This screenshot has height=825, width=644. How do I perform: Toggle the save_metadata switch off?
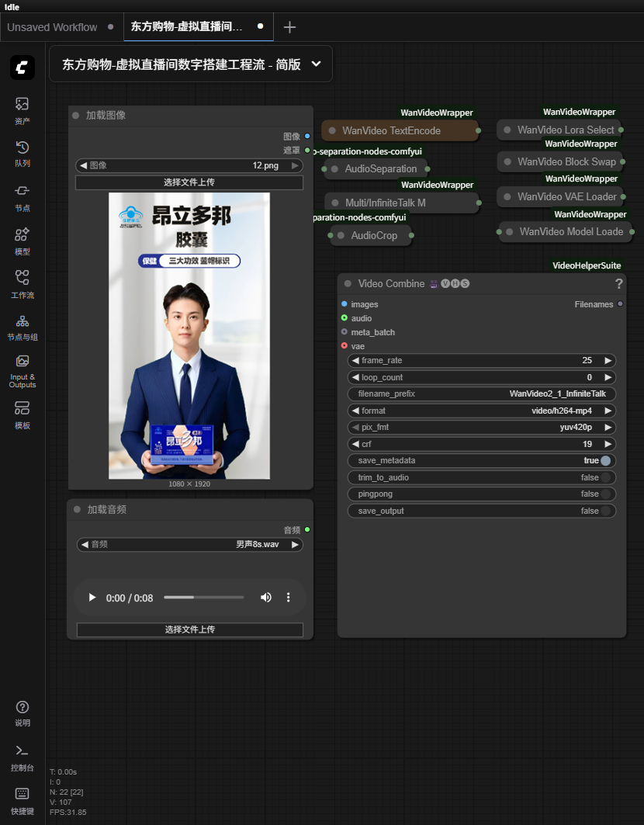(x=605, y=461)
